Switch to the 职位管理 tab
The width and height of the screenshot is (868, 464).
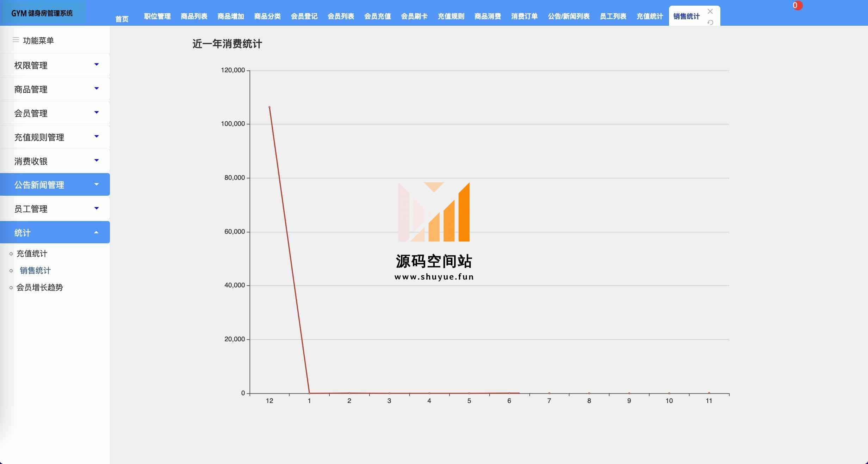coord(157,16)
